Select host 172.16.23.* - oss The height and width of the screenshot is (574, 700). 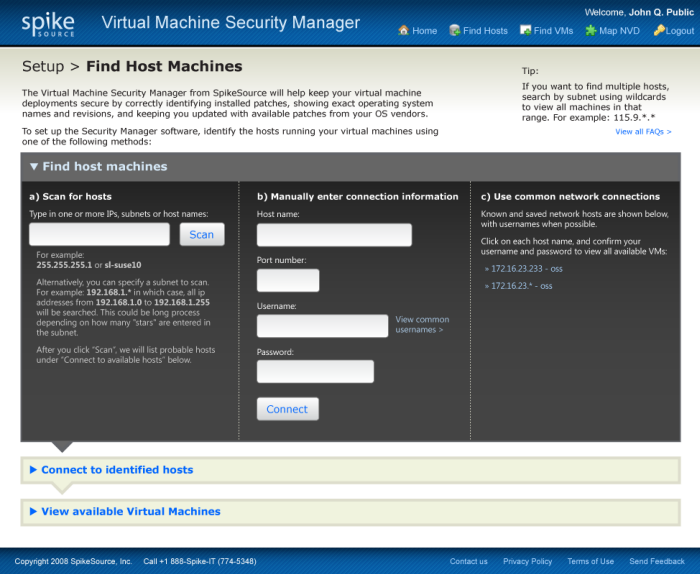pos(518,286)
